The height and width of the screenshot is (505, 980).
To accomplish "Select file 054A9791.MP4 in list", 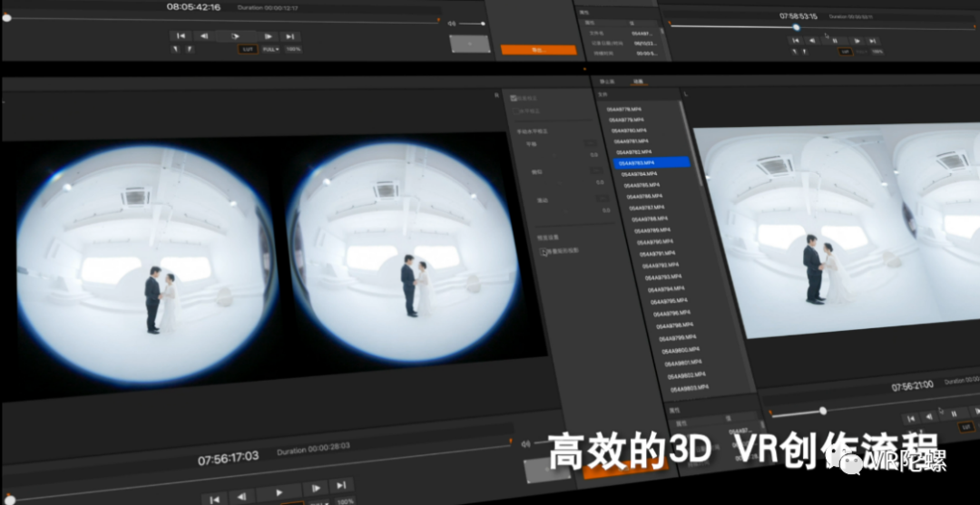I will click(658, 253).
